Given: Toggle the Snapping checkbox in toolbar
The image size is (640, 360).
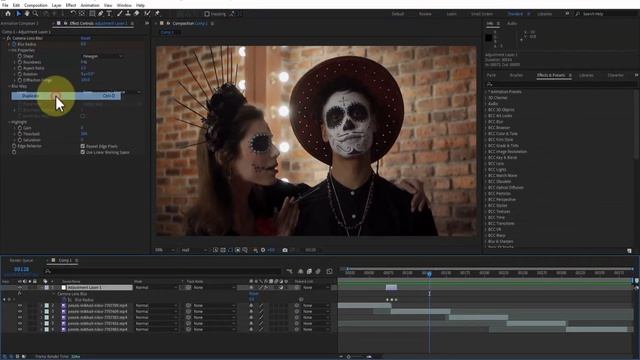Looking at the screenshot, I should pos(207,14).
